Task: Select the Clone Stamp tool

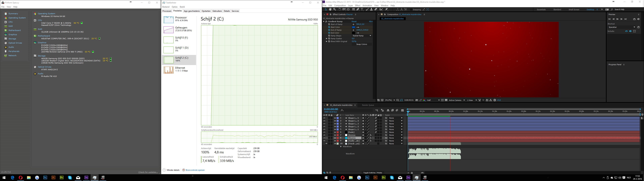Action: (x=371, y=10)
